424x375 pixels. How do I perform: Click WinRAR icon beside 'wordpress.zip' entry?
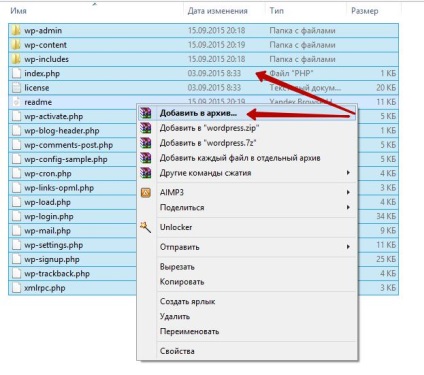(x=146, y=128)
